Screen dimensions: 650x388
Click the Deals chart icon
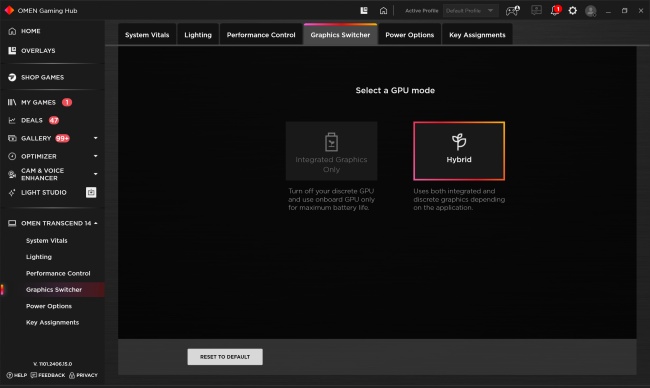point(12,120)
